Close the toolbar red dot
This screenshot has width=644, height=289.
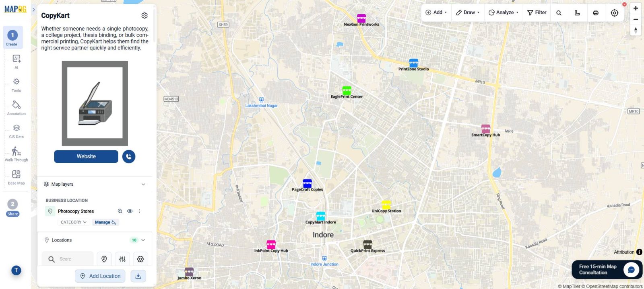[624, 4]
